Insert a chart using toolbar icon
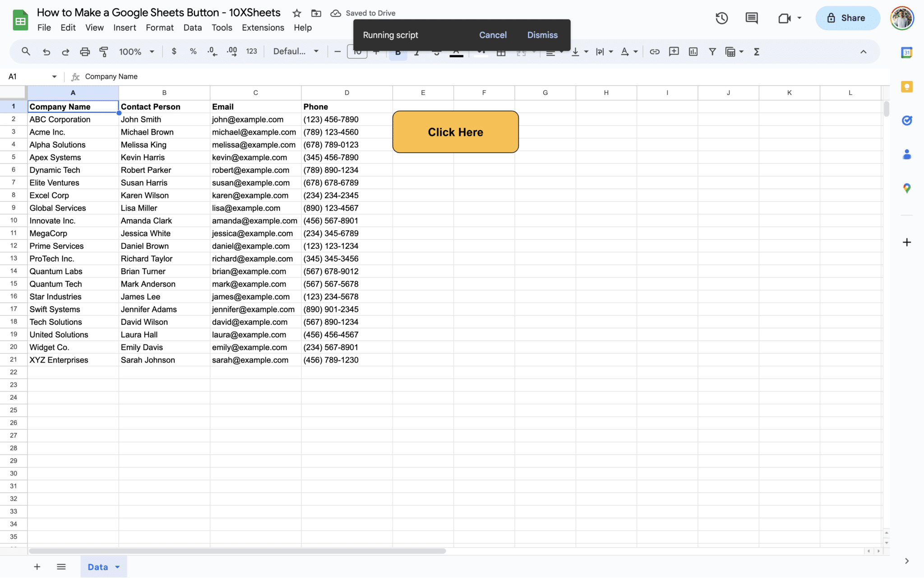This screenshot has width=924, height=578. [693, 51]
